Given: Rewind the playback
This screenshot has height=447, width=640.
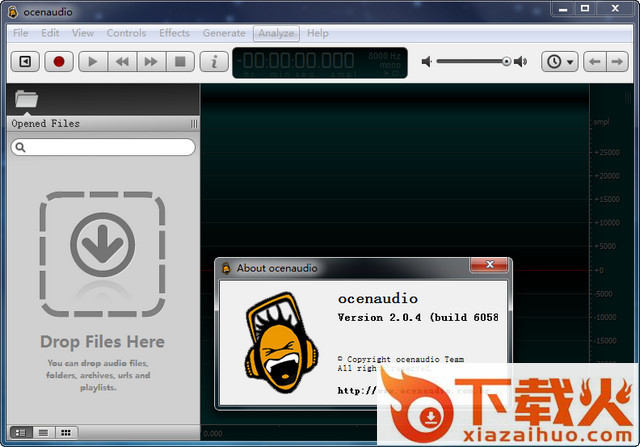Looking at the screenshot, I should pos(122,62).
